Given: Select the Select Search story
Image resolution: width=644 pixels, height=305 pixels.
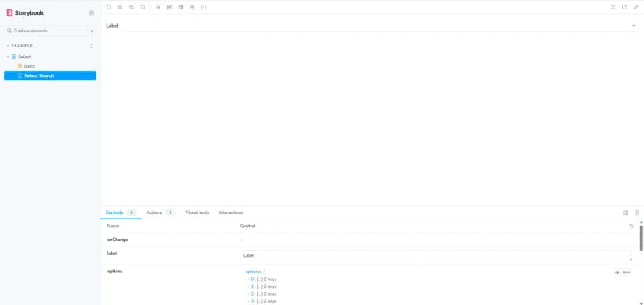Looking at the screenshot, I should 50,75.
